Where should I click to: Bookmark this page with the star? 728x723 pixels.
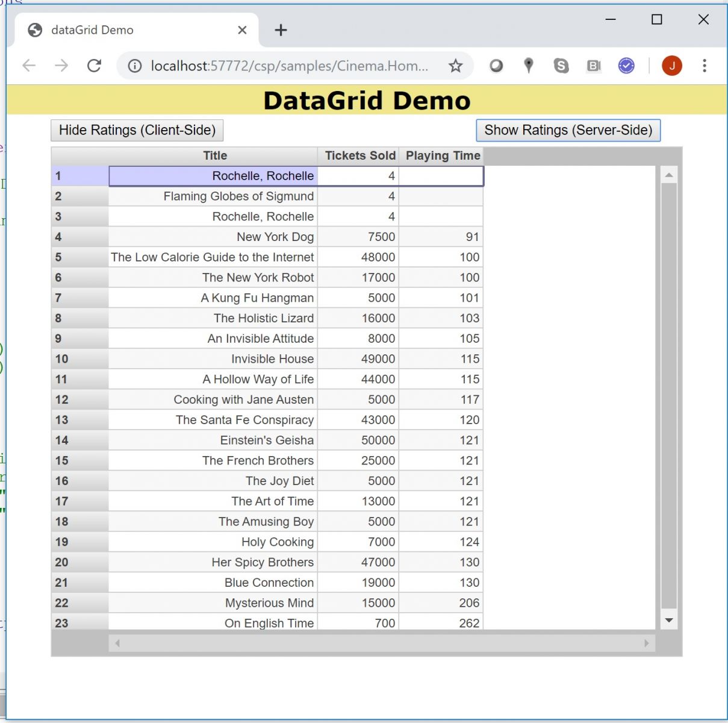click(x=455, y=66)
